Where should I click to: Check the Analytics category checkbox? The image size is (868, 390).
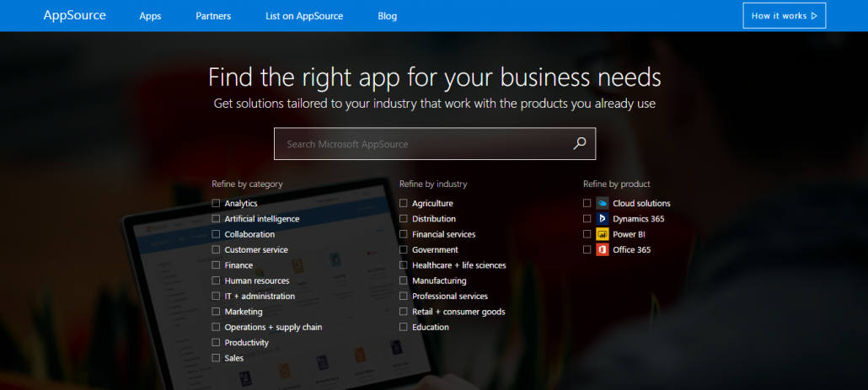(216, 203)
